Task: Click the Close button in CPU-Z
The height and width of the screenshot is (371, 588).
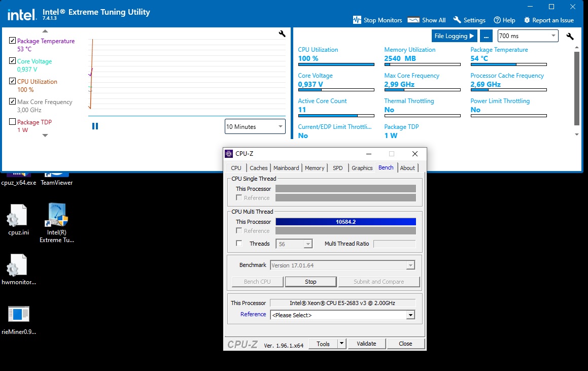Action: point(405,344)
